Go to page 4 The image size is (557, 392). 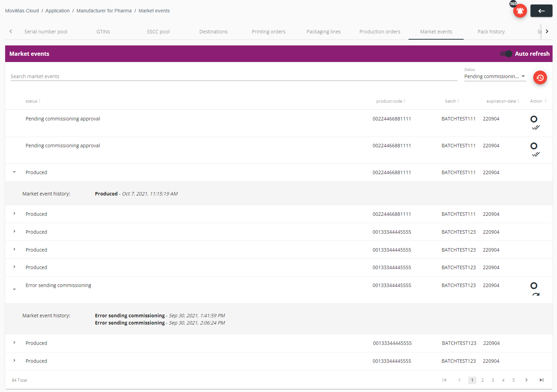pos(503,380)
